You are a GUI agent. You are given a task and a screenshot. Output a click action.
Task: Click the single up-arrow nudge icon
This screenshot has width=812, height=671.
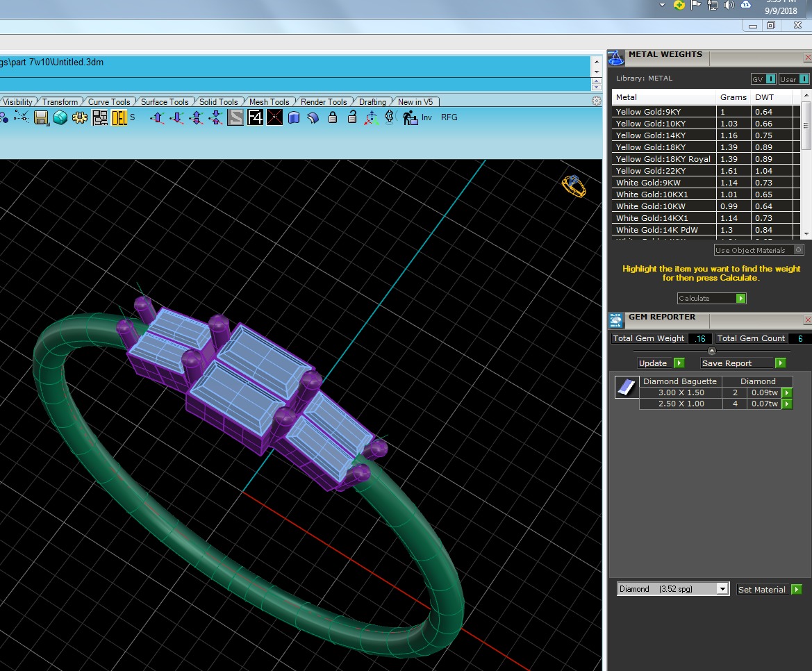[158, 118]
